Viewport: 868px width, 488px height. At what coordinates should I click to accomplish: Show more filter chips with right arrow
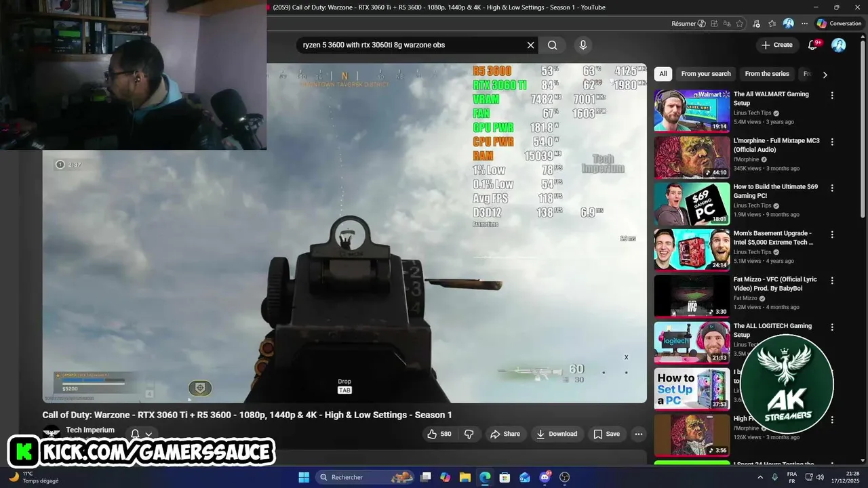[825, 75]
